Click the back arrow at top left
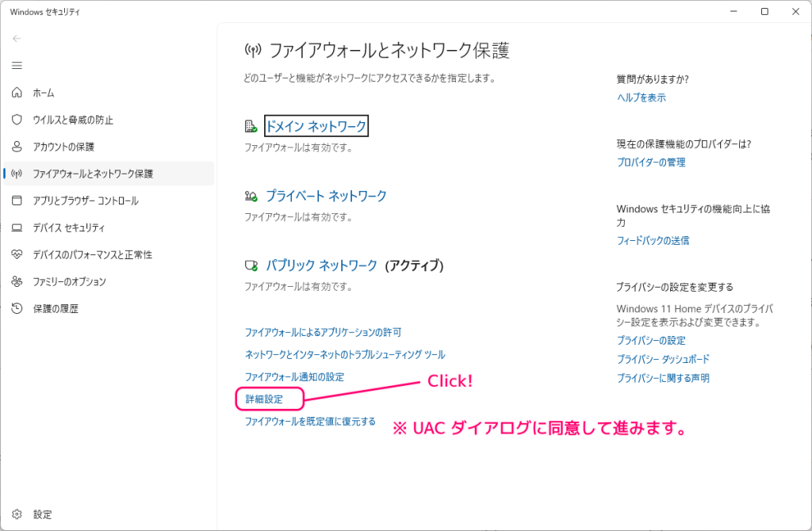Image resolution: width=812 pixels, height=531 pixels. click(17, 38)
